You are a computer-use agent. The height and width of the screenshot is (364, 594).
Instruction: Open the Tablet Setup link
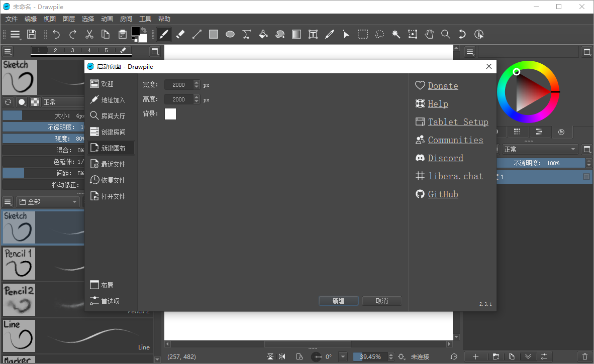[458, 122]
